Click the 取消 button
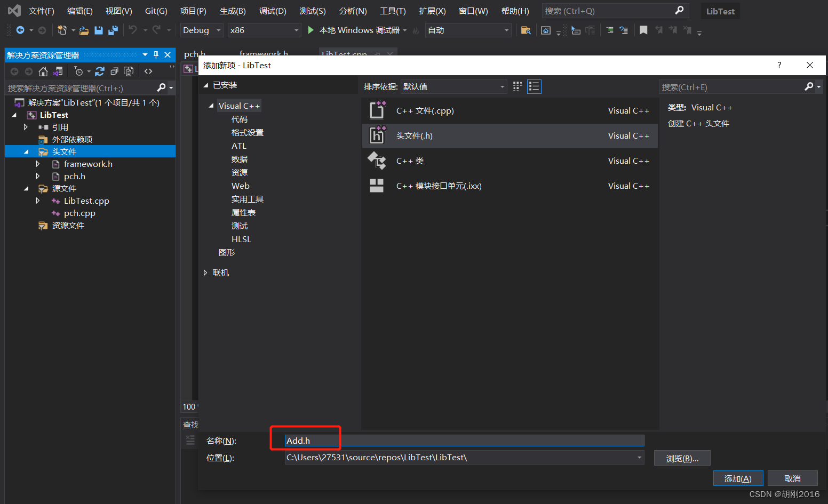 point(792,478)
